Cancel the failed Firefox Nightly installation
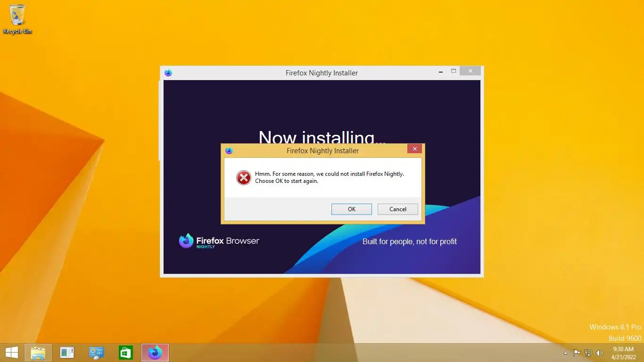Screen dimensions: 644x362 coord(397,209)
